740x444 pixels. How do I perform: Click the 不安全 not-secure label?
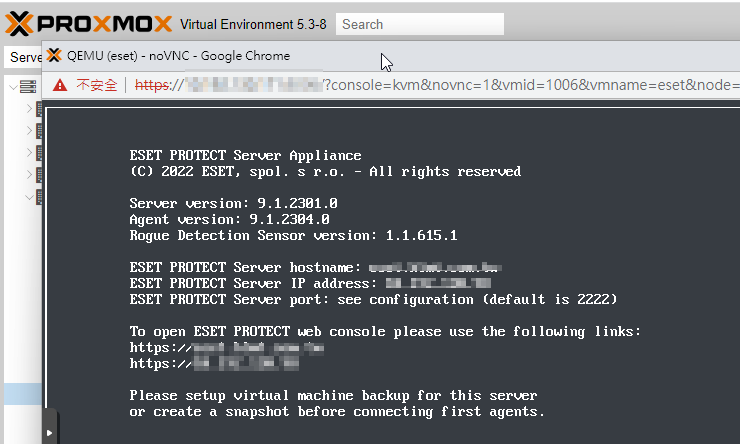pos(97,85)
